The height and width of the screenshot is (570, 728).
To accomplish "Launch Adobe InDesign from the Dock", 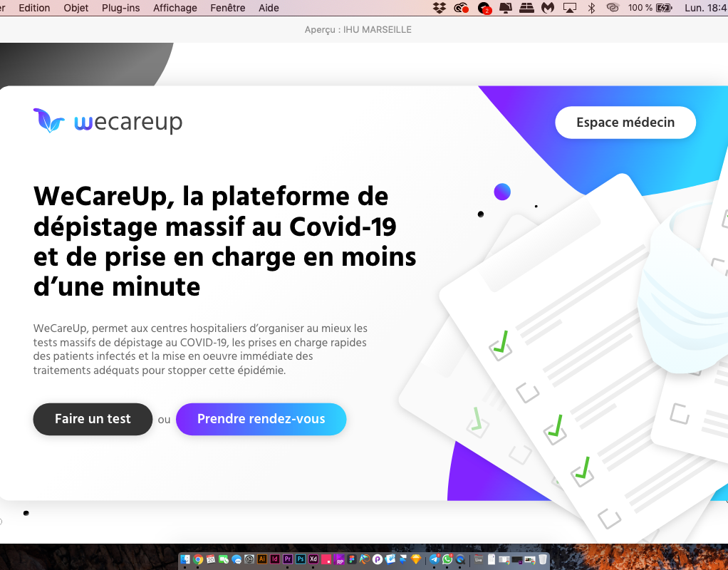I will tap(275, 559).
